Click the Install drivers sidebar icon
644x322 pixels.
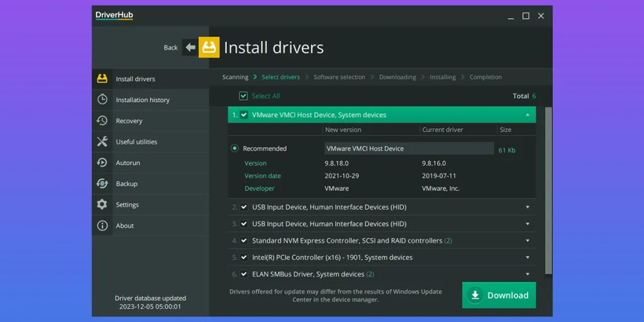pos(102,79)
